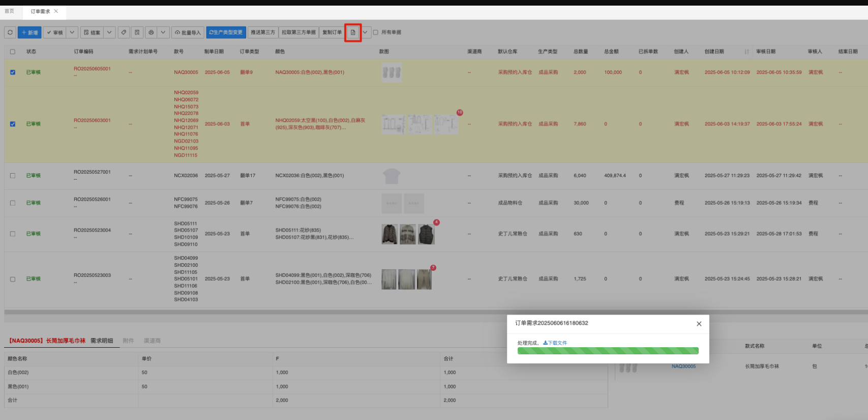Click the 生产类型变更 button

point(226,33)
